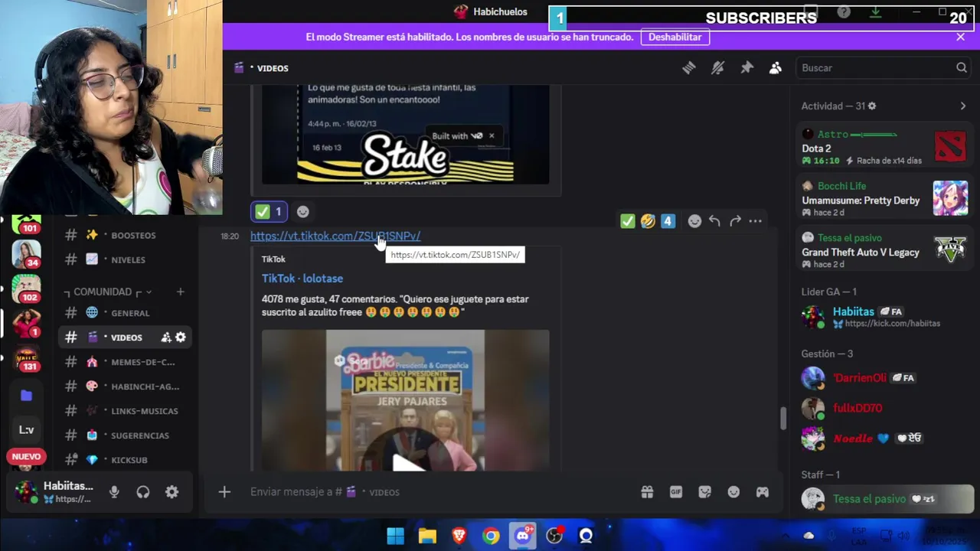Viewport: 980px width, 551px height.
Task: Click the attach file plus button
Action: click(x=224, y=492)
